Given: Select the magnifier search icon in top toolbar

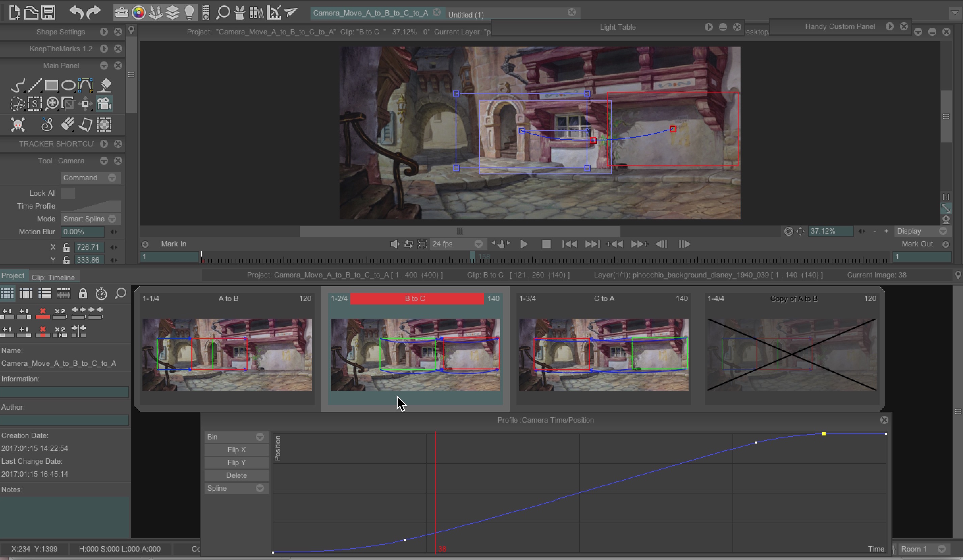Looking at the screenshot, I should click(223, 12).
